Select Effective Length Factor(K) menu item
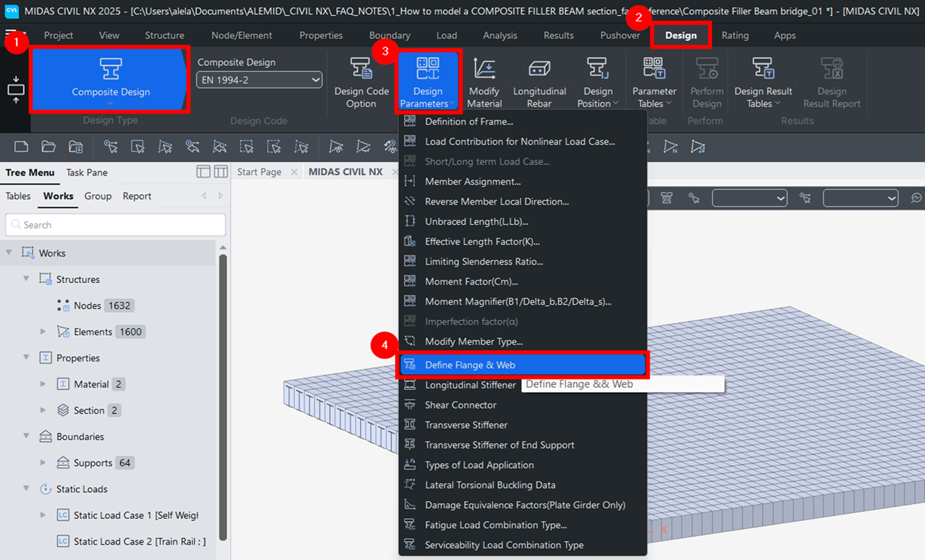The height and width of the screenshot is (560, 925). [x=523, y=241]
